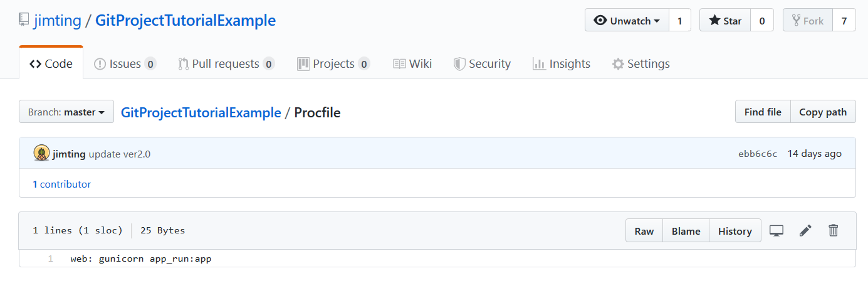868x283 pixels.
Task: Select line number 1
Action: click(50, 259)
